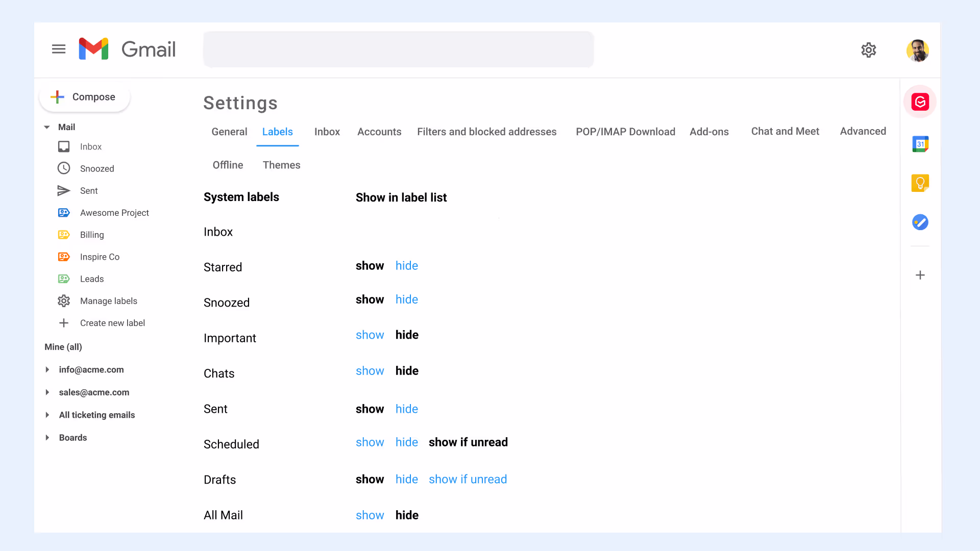Open Google Tasks checkmark icon
Viewport: 980px width, 551px height.
[x=920, y=222]
